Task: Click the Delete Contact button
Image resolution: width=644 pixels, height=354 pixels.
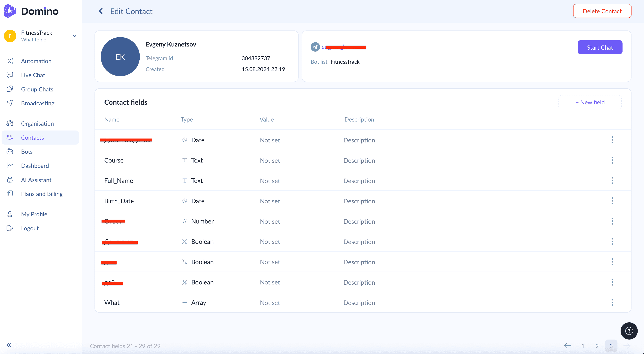Action: click(602, 11)
